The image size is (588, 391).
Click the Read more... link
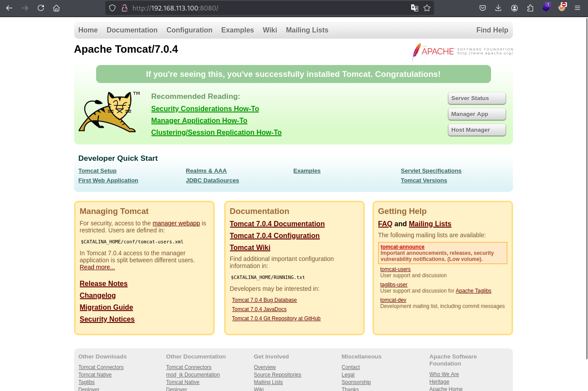pyautogui.click(x=97, y=267)
